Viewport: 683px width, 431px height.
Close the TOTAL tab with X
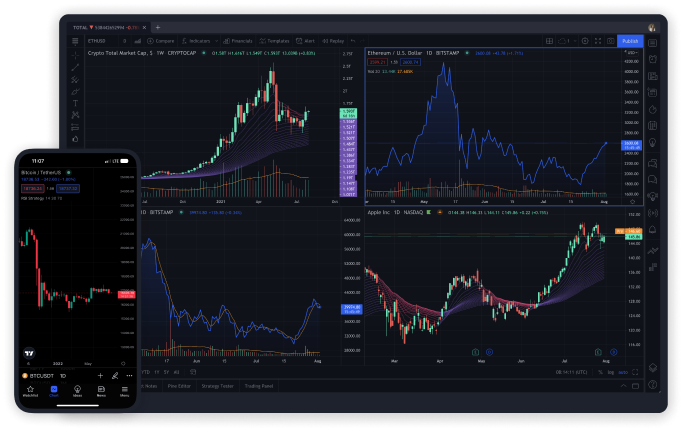(145, 27)
